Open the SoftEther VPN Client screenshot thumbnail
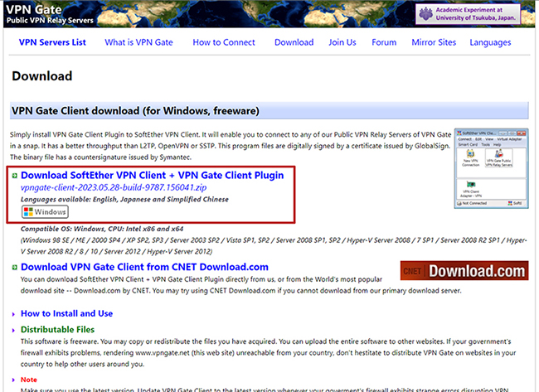Screen dimensions: 539x392 pos(491,168)
